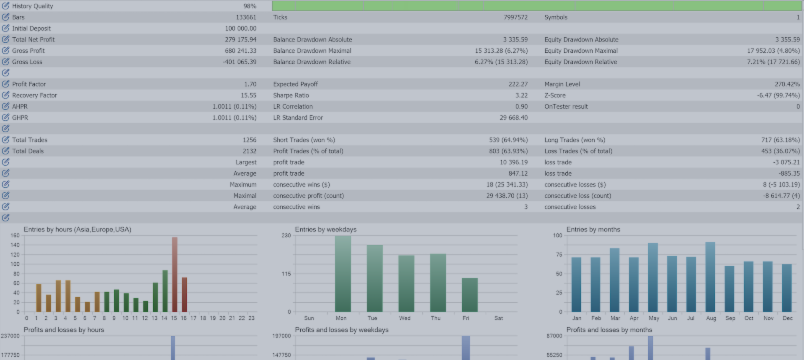The width and height of the screenshot is (804, 360).
Task: Click the 'Balance Drawdown Absolute' label
Action: click(x=313, y=39)
